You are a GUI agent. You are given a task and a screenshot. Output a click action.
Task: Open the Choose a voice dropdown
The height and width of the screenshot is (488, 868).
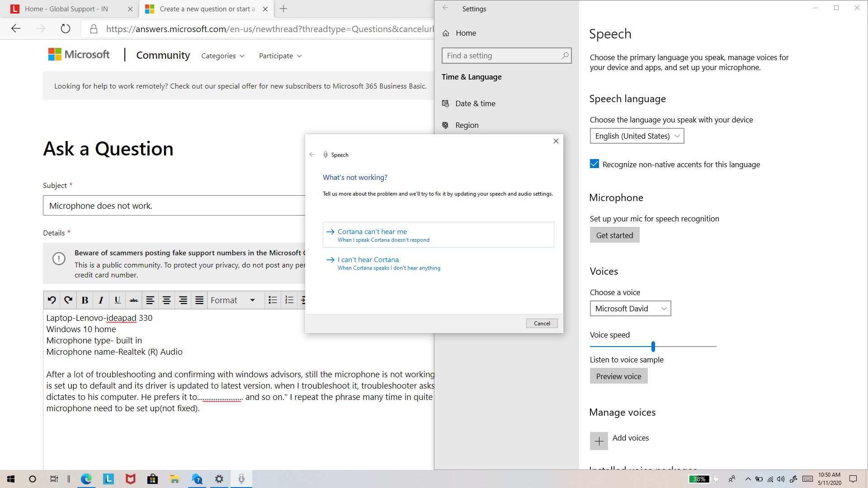(630, 309)
